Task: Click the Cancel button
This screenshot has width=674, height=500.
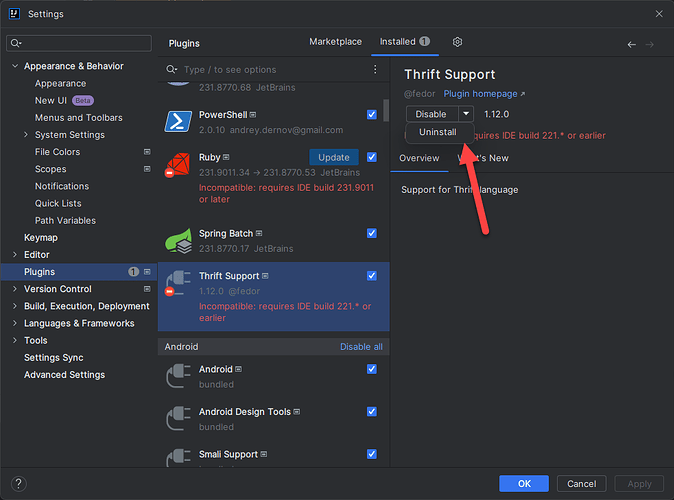Action: point(582,484)
